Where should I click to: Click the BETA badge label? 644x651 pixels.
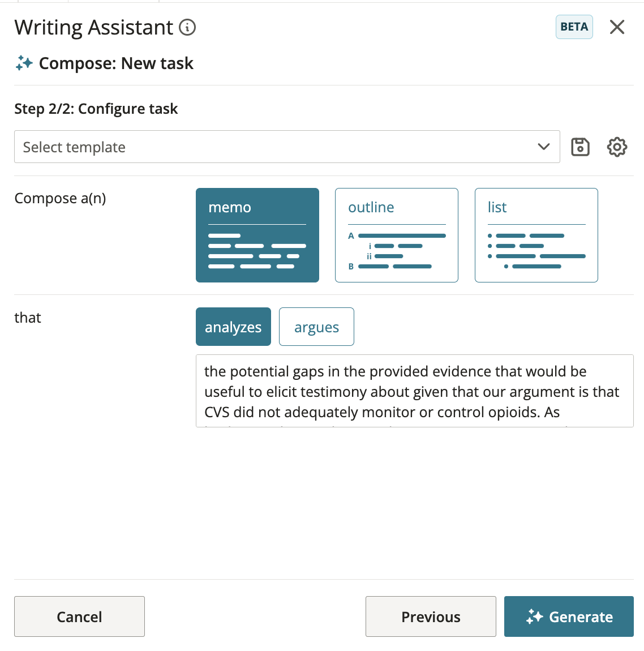[x=574, y=27]
